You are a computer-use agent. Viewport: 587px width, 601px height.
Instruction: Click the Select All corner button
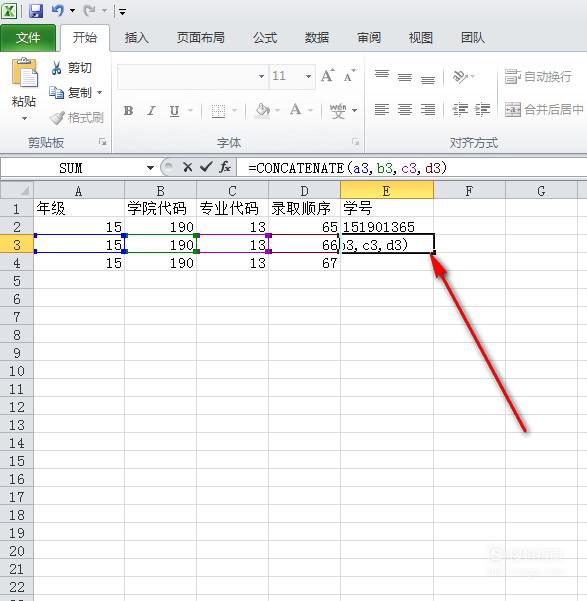point(17,190)
